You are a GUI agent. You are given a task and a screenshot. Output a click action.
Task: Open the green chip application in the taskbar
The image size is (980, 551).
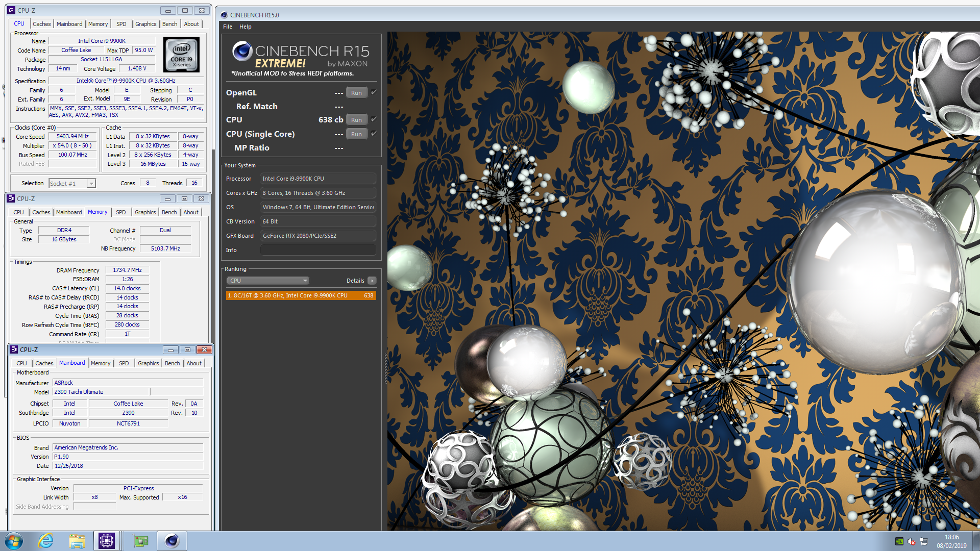[140, 541]
